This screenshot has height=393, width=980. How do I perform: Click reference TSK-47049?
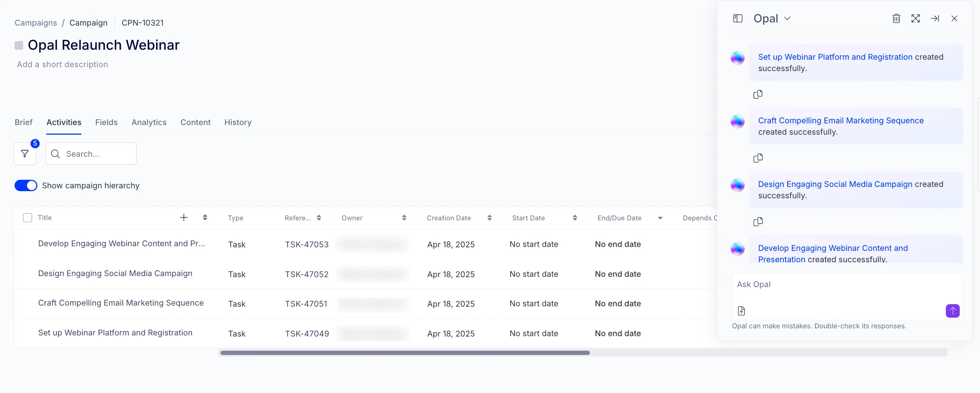point(307,334)
